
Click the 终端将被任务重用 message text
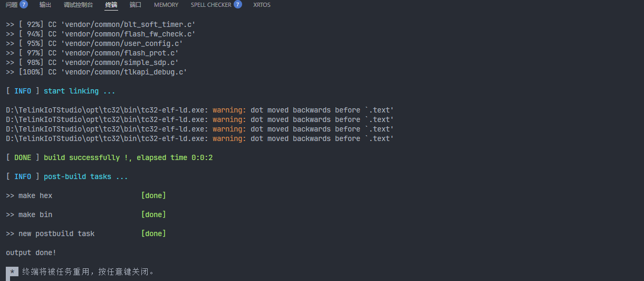tap(88, 272)
